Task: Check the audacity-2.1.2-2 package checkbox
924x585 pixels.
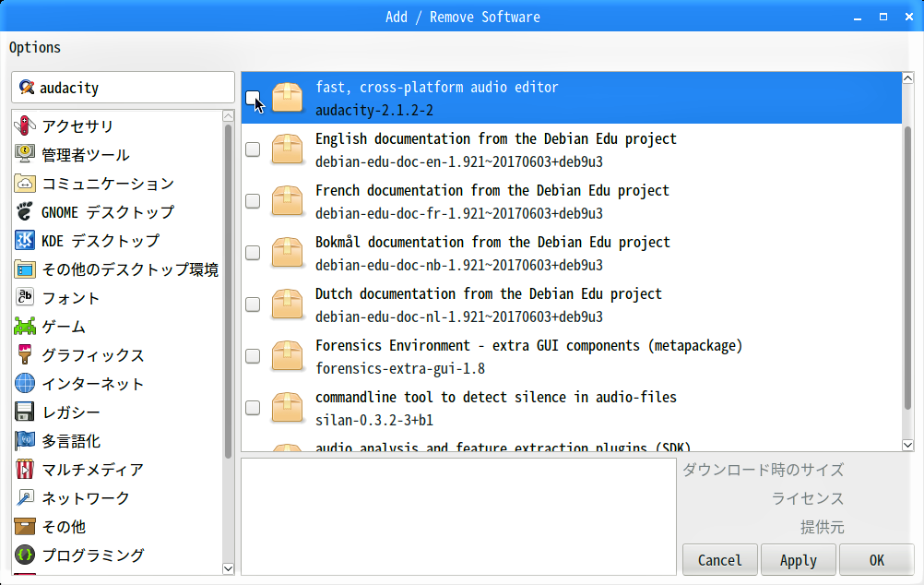Action: 253,98
